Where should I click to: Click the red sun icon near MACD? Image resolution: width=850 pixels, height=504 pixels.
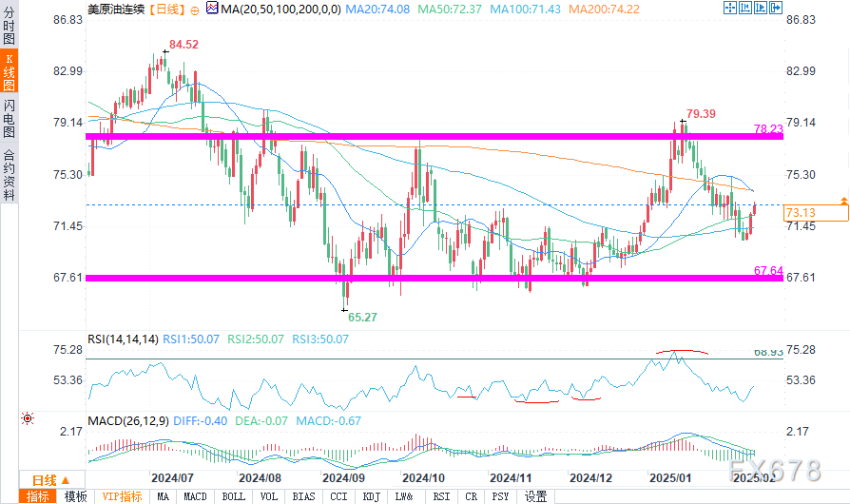pos(27,418)
